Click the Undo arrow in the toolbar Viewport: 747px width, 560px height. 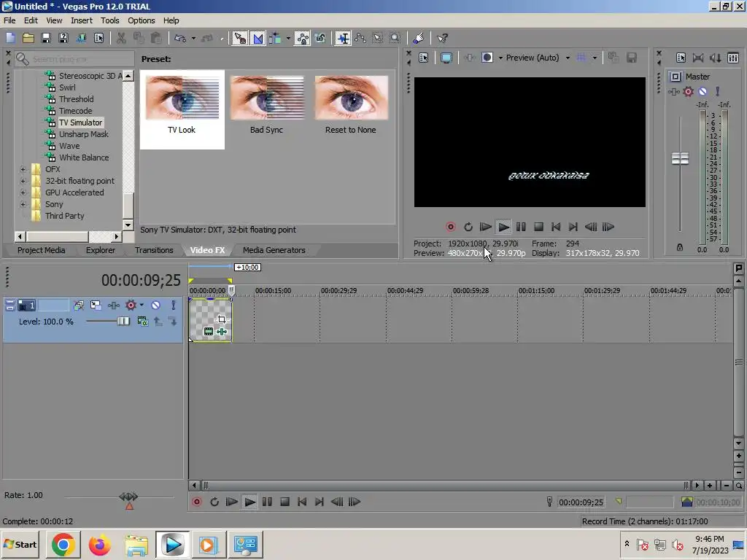pyautogui.click(x=180, y=38)
